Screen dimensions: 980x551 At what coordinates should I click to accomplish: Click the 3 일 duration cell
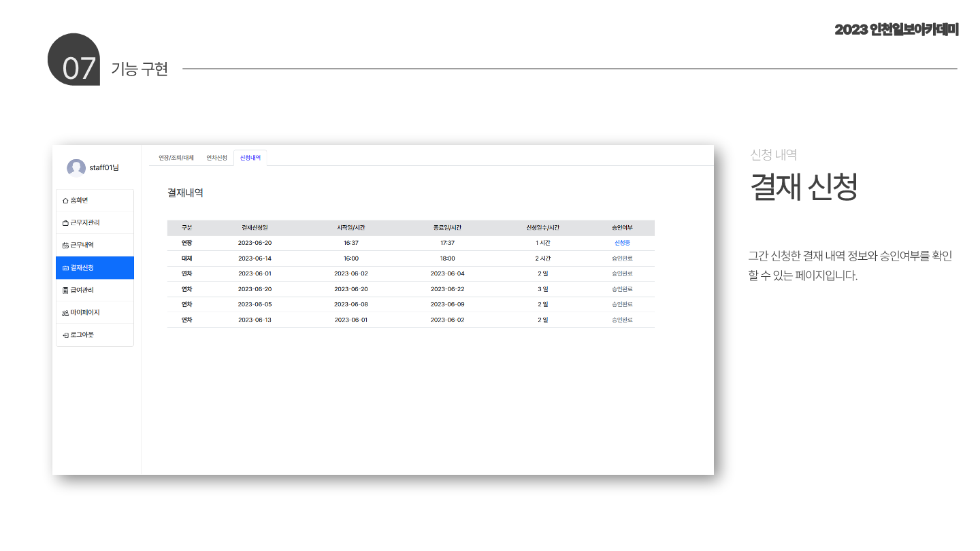click(542, 289)
